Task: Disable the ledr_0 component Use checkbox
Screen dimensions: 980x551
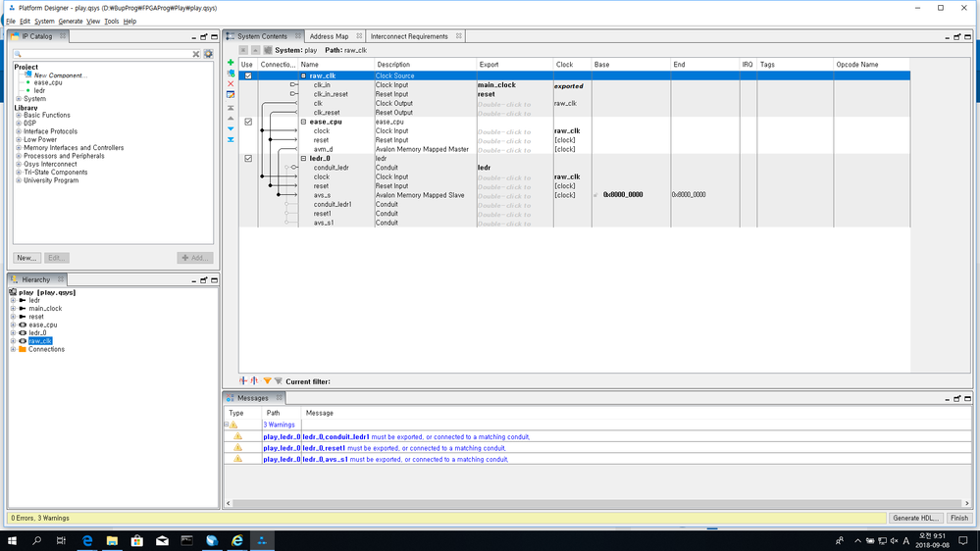Action: [x=248, y=158]
